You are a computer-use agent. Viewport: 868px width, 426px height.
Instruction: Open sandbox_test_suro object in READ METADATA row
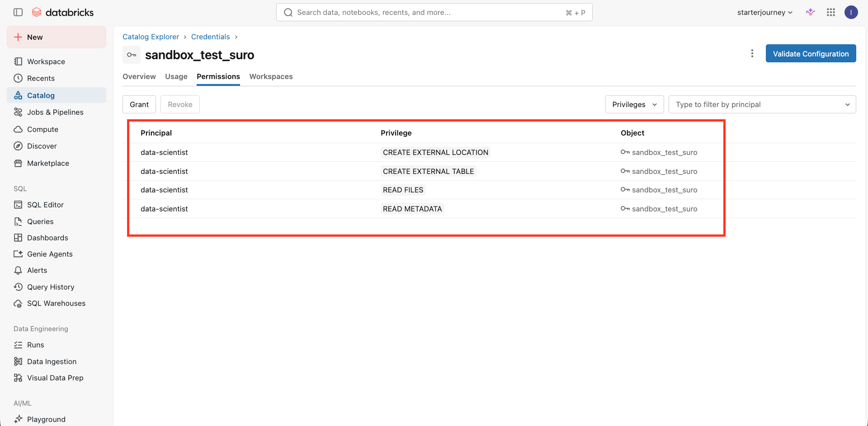659,209
